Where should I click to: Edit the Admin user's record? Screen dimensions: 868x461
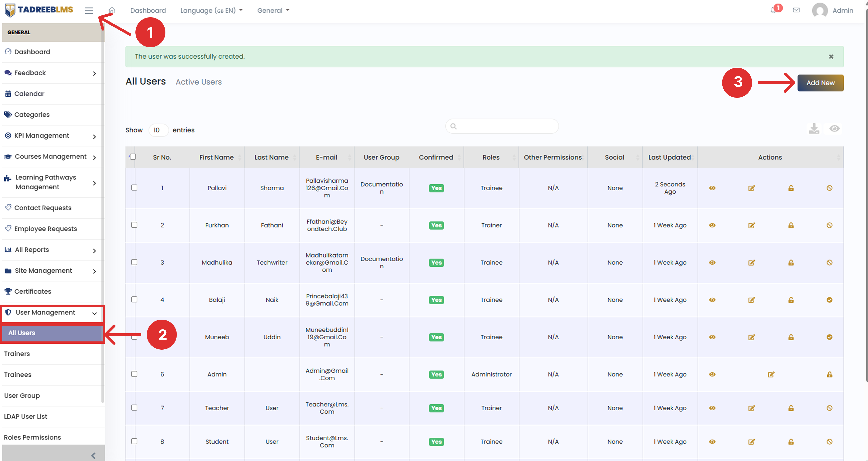(771, 374)
